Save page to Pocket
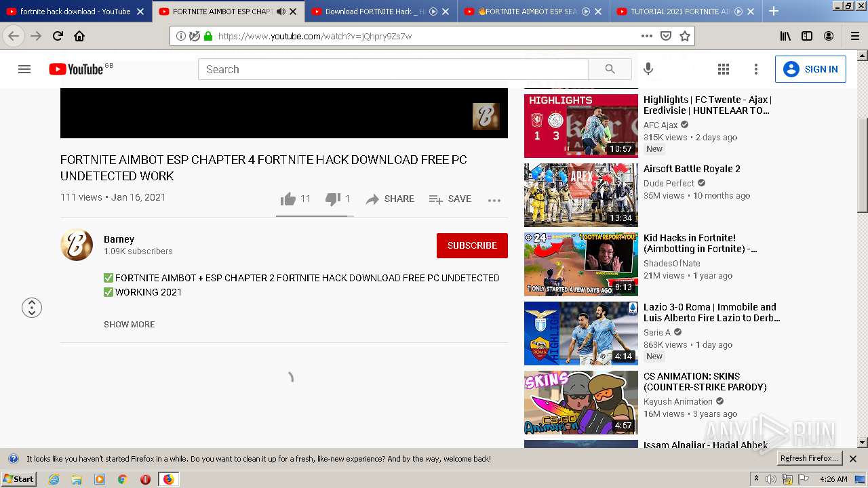 tap(666, 36)
